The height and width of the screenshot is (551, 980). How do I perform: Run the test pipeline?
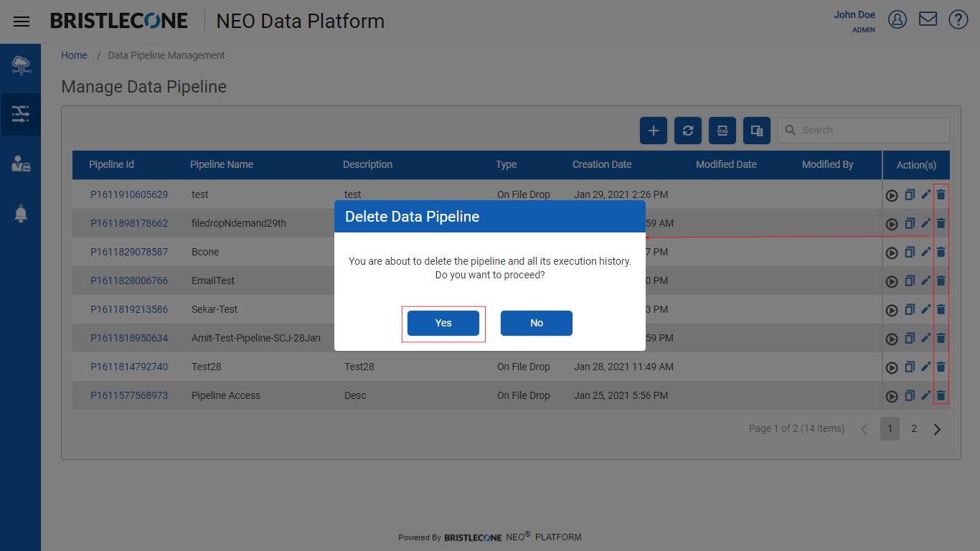[892, 195]
